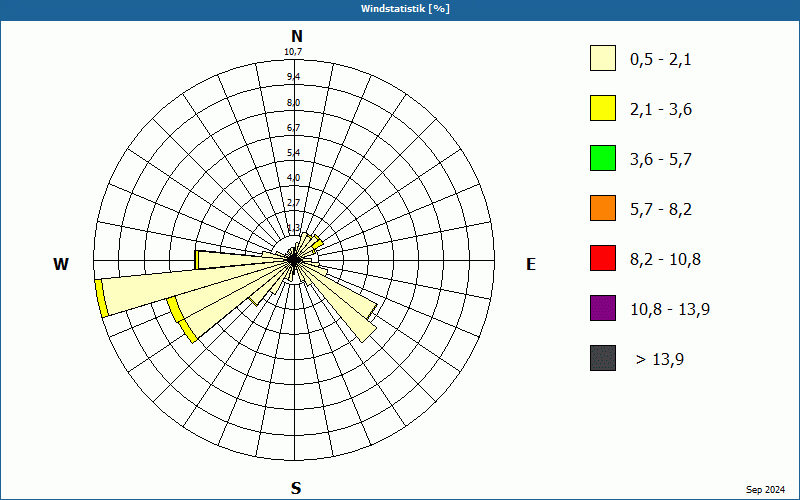Click the W compass label
Viewport: 800px width, 500px height.
click(61, 264)
